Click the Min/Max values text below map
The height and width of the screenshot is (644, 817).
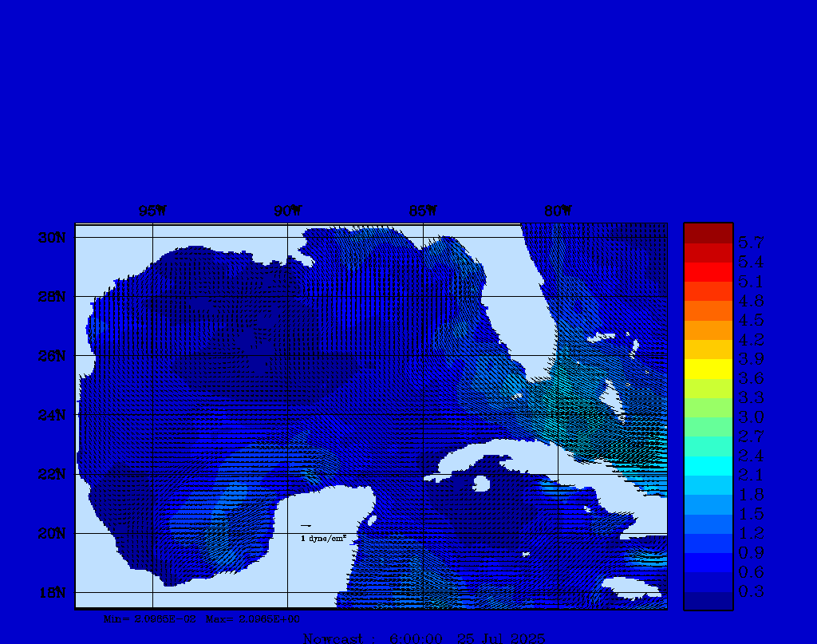click(202, 618)
